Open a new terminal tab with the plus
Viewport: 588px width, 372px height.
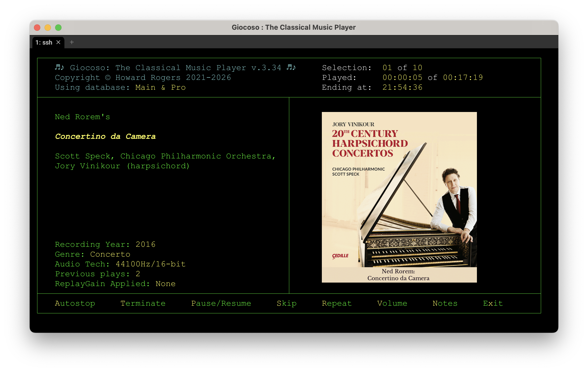point(71,42)
